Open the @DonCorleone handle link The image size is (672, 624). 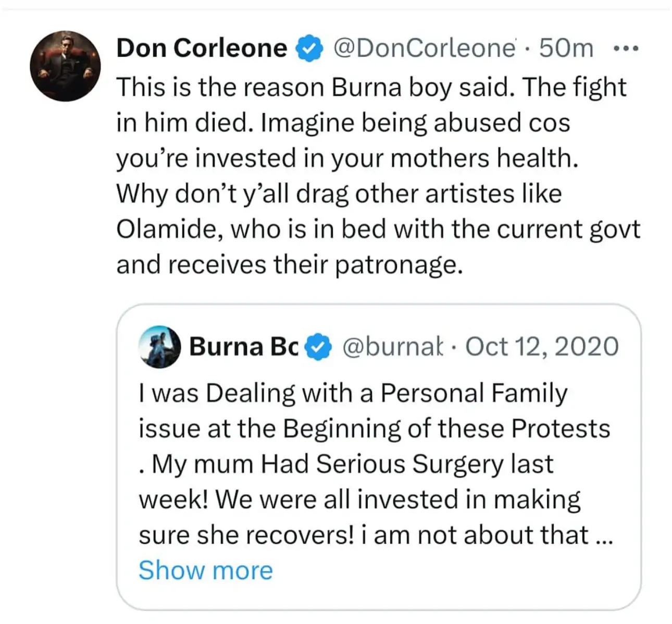tap(425, 48)
